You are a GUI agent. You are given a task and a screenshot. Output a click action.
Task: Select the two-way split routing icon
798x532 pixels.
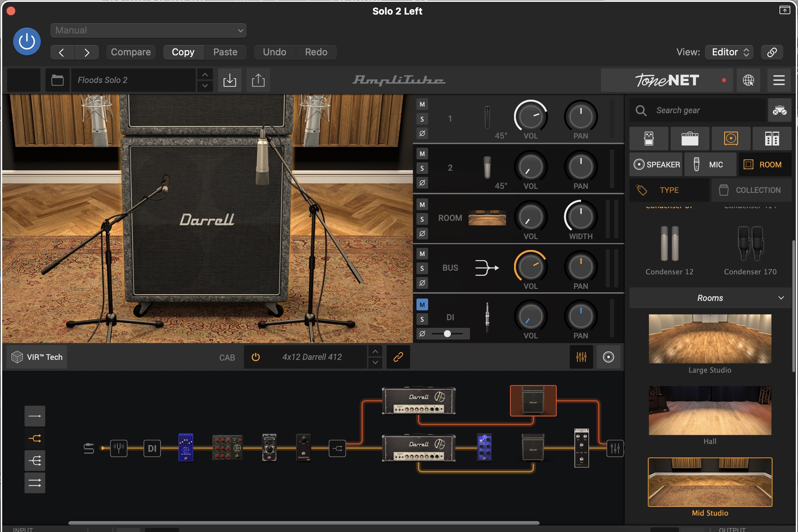35,438
